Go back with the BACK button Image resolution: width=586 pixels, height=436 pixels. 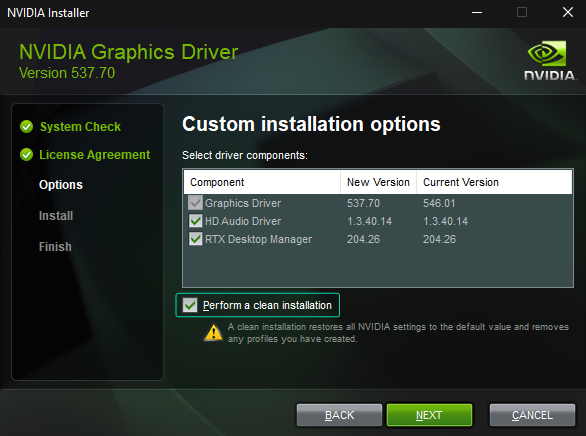[x=339, y=415]
